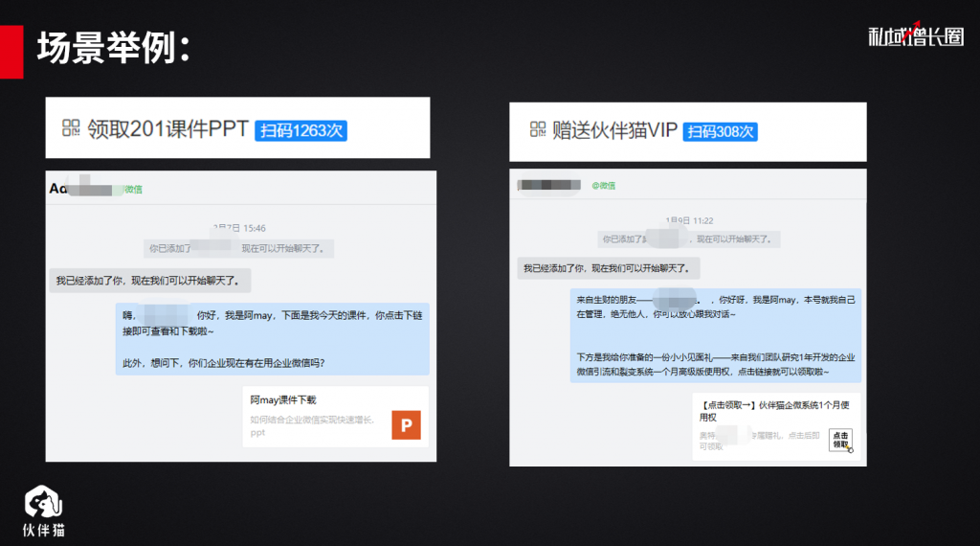980x546 pixels.
Task: Click the 伙伴猫 logo
Action: click(x=44, y=511)
